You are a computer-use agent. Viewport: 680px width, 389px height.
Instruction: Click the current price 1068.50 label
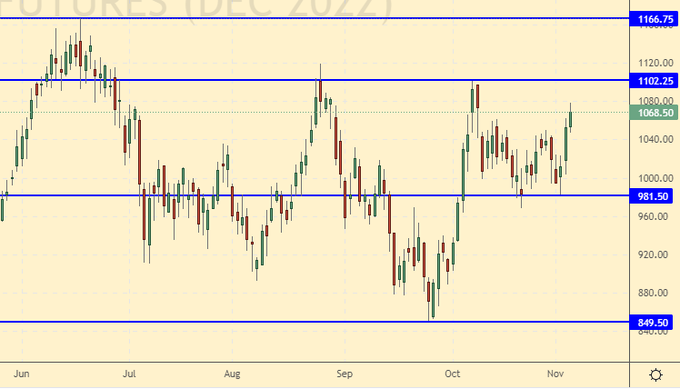coord(654,113)
